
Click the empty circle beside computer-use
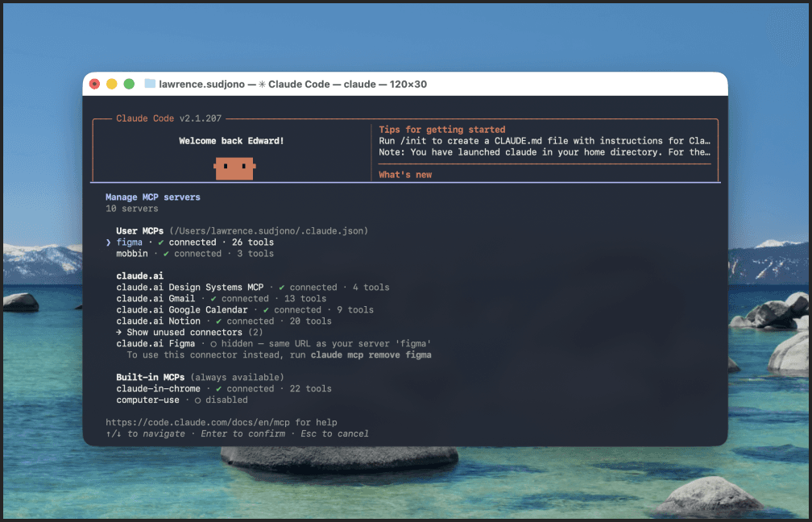pos(197,400)
